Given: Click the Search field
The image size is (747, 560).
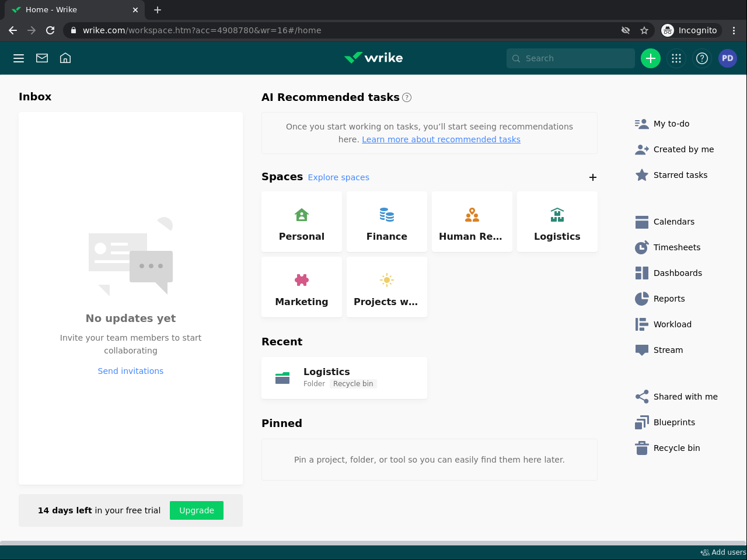Looking at the screenshot, I should coord(571,58).
